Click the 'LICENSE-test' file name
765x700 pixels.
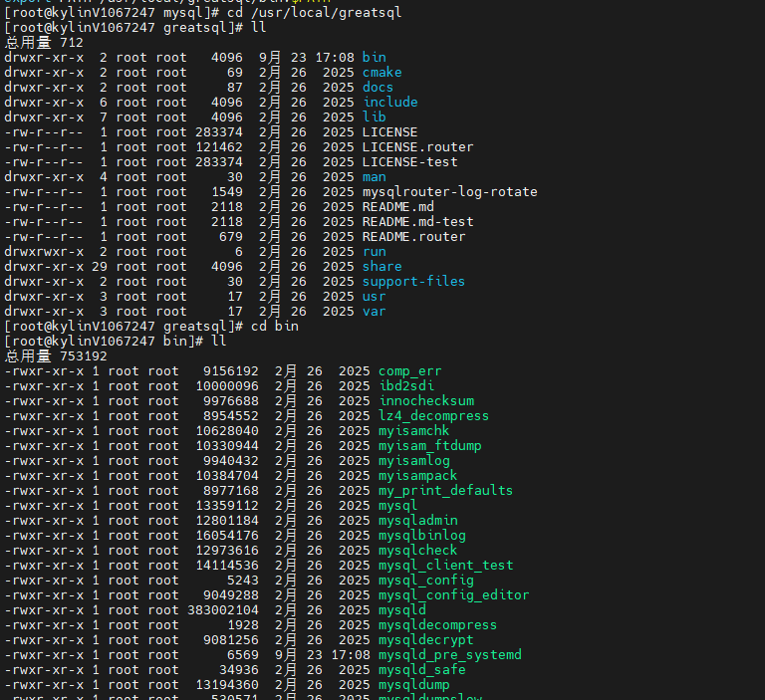click(x=409, y=162)
